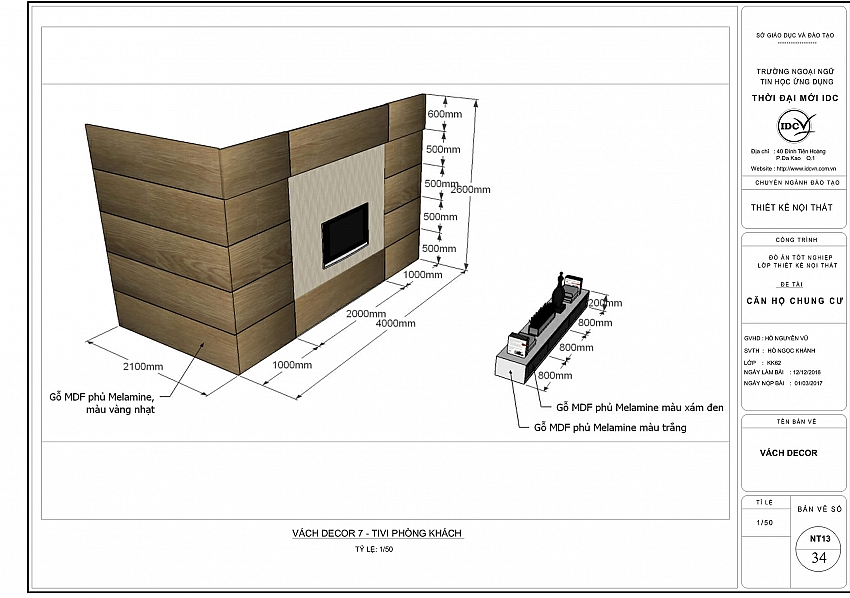Viewport: 850px width, 598px height.
Task: Select the 'màu vàng nhạt' material annotation
Action: tap(120, 409)
